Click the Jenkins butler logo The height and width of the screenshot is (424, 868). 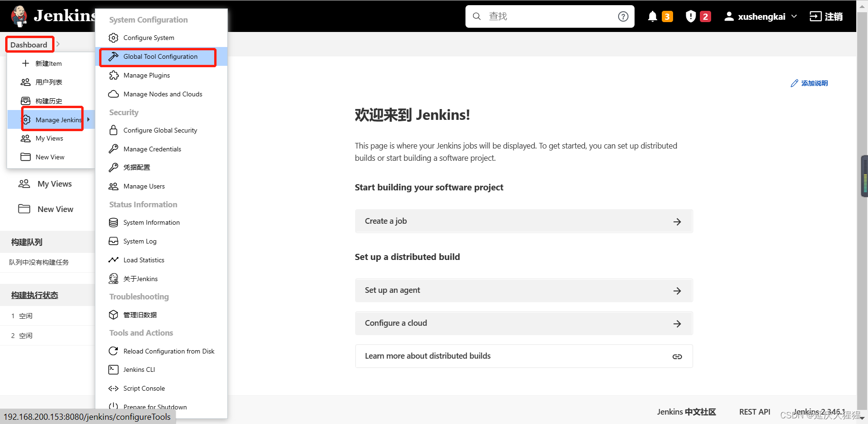[19, 16]
